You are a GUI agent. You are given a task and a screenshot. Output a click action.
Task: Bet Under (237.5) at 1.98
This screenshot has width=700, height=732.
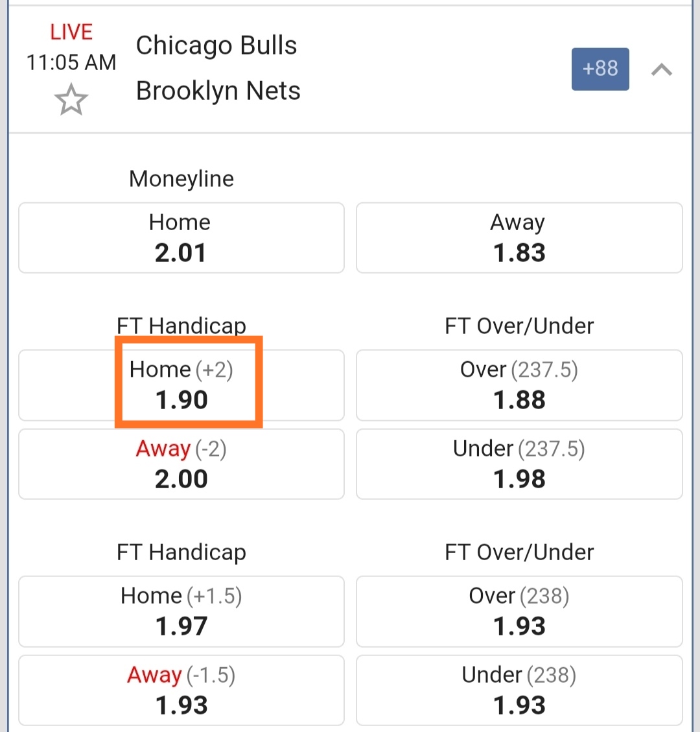point(519,464)
